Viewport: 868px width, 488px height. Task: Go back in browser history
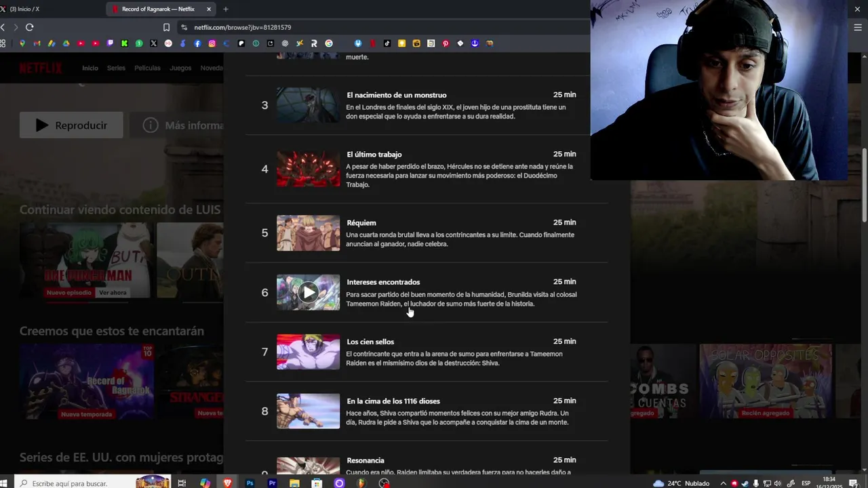[x=3, y=27]
